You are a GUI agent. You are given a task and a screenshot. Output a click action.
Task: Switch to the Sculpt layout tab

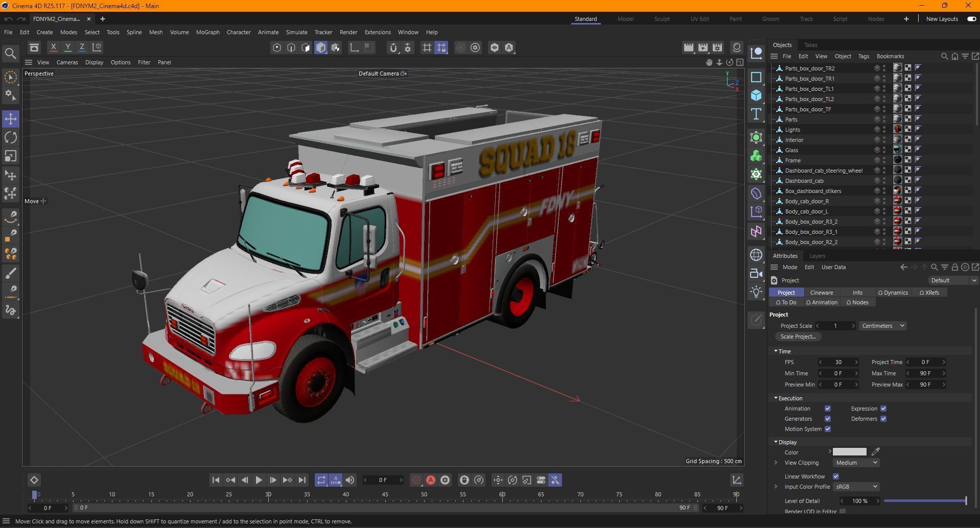tap(662, 19)
